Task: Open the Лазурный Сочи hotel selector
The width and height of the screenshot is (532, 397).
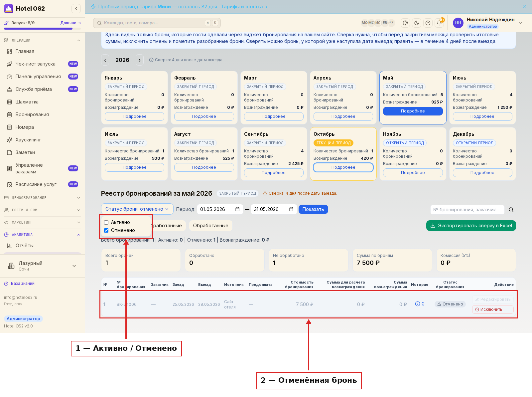Action: 42,266
